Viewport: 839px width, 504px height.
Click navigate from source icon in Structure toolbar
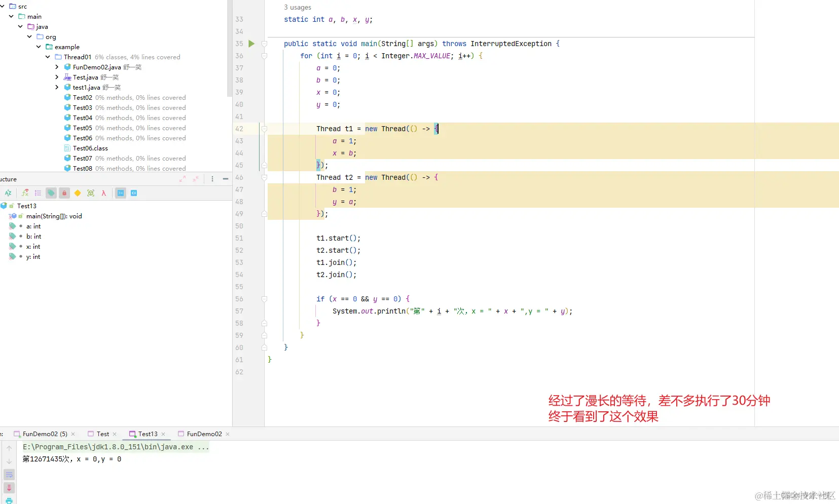[134, 193]
